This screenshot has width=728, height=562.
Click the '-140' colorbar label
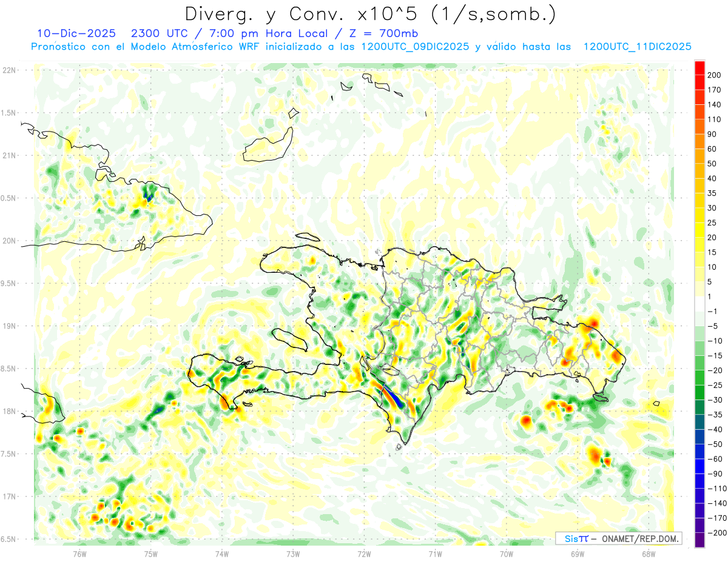pyautogui.click(x=718, y=503)
